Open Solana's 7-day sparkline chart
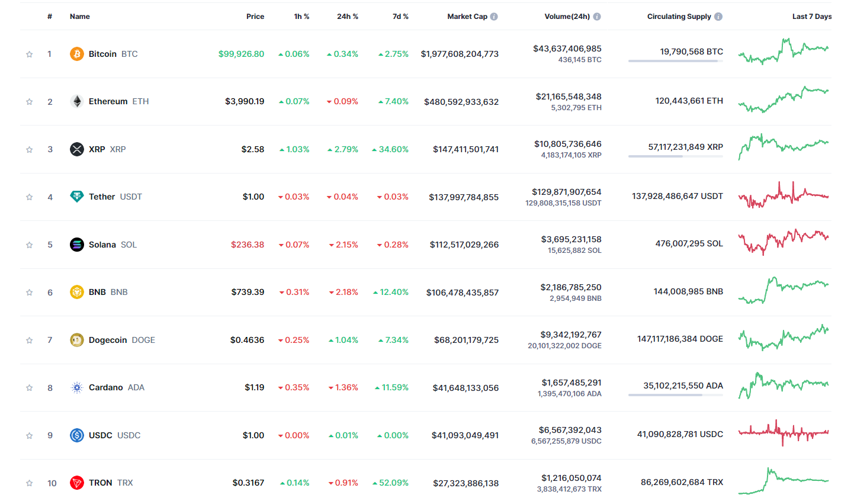 coord(784,242)
